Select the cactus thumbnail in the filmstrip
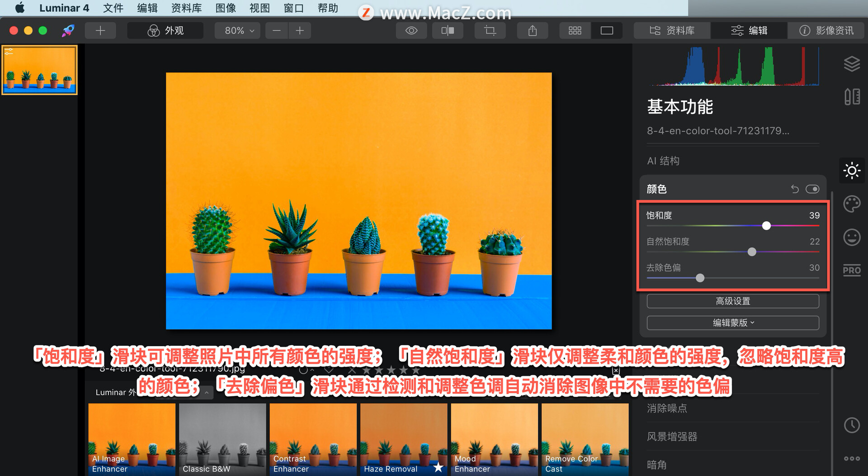The image size is (868, 476). tap(40, 70)
